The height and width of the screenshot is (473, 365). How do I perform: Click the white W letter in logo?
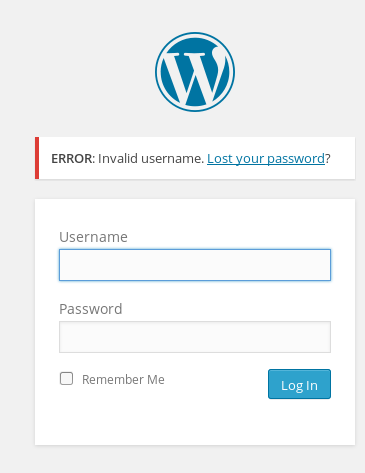click(195, 73)
